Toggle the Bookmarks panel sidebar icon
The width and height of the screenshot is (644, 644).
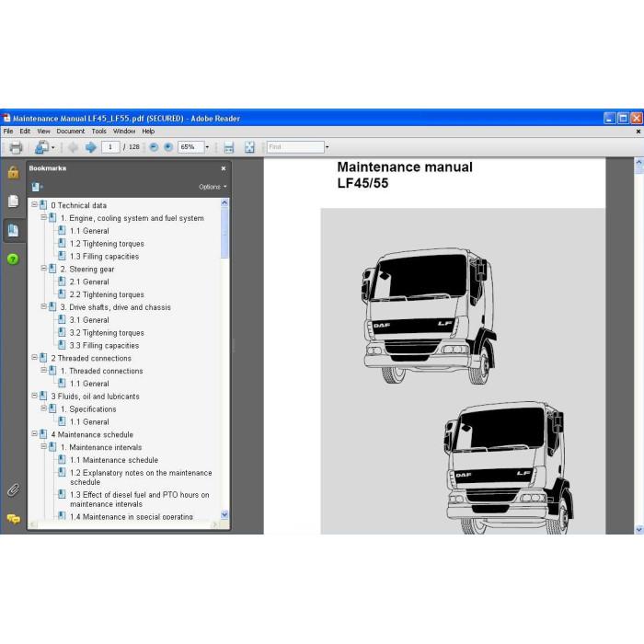point(13,230)
